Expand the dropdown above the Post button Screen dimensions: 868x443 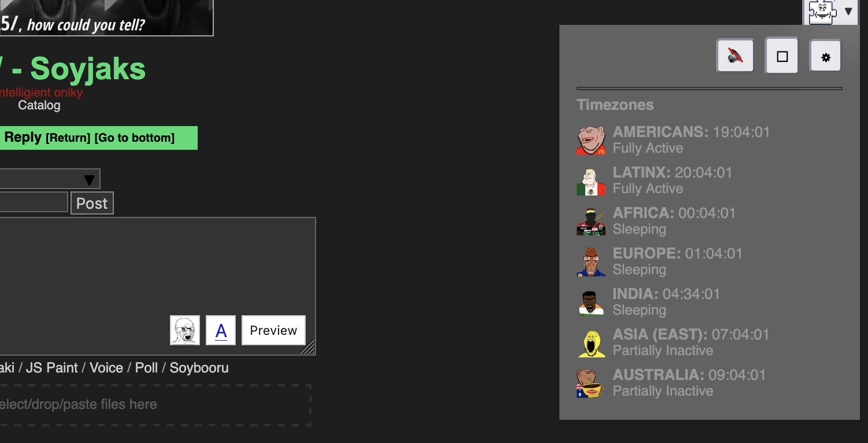coord(89,179)
